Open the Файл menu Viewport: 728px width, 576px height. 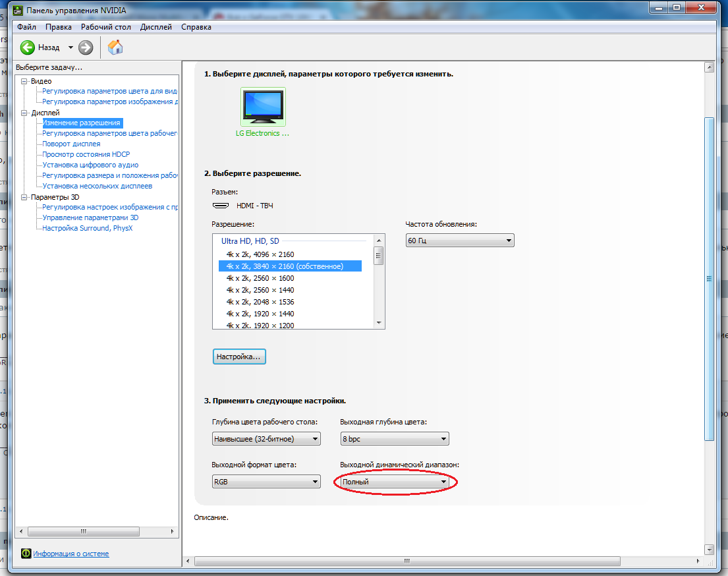26,27
